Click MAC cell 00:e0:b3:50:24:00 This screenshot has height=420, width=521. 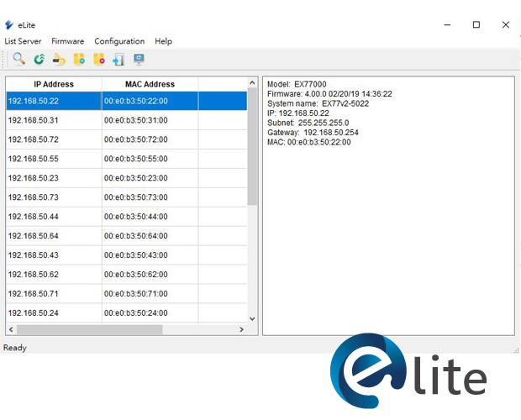150,312
